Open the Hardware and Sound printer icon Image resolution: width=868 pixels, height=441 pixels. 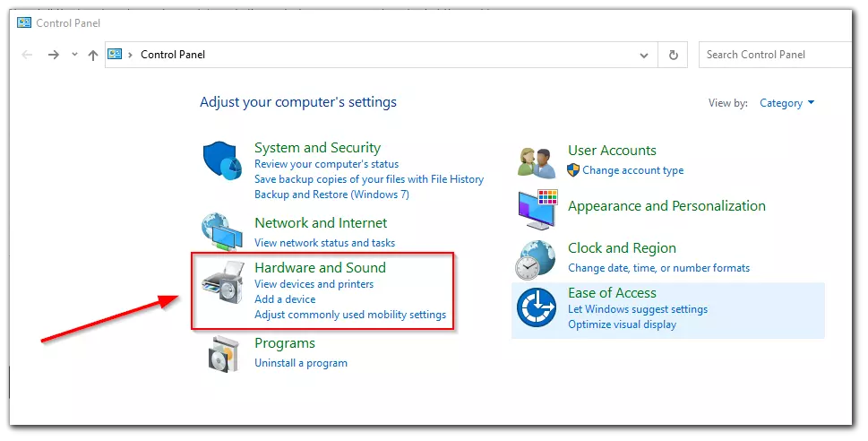[222, 282]
